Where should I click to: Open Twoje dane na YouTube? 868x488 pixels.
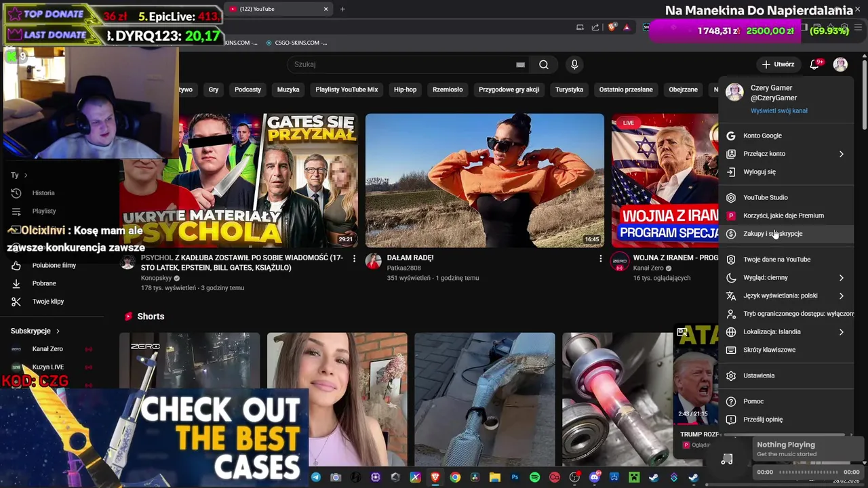(787, 260)
